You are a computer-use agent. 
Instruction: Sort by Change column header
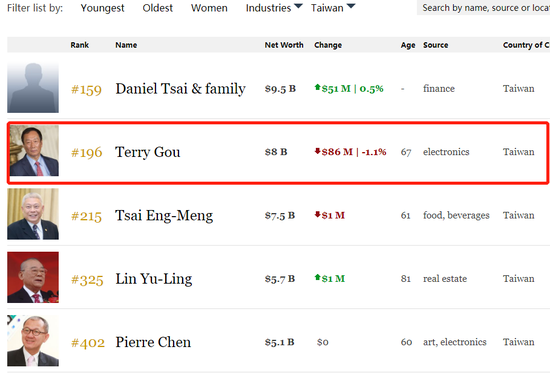pos(328,45)
